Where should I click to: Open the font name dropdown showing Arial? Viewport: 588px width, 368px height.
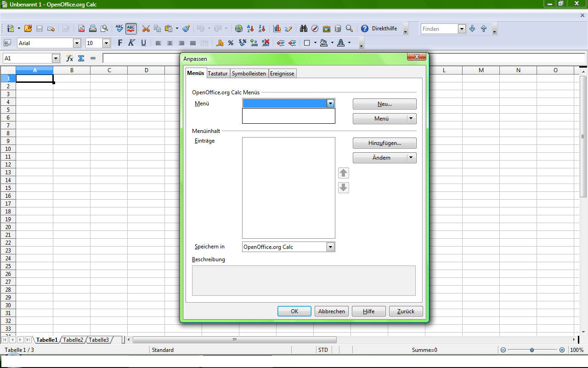77,43
